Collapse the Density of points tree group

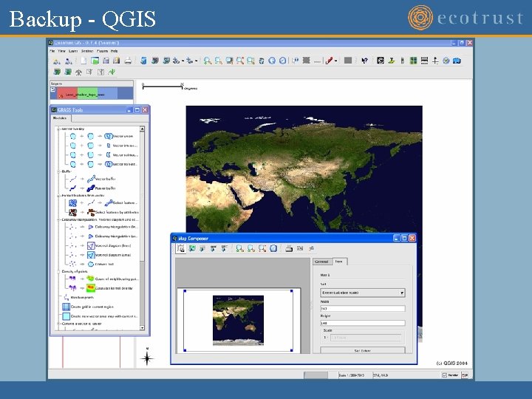[58, 271]
